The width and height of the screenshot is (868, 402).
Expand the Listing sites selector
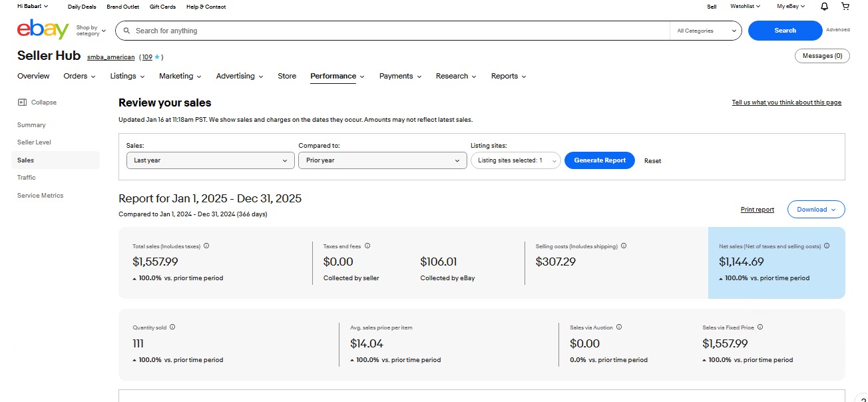click(515, 160)
